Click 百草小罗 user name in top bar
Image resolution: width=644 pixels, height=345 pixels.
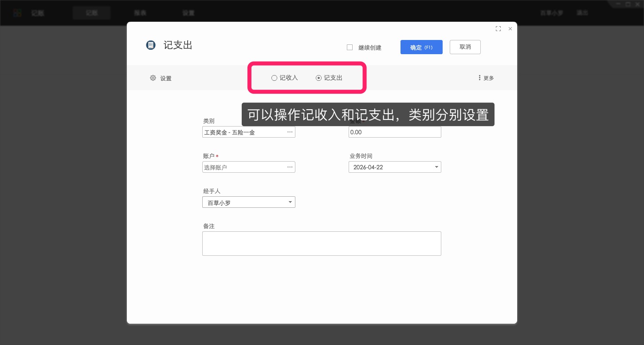click(x=551, y=13)
